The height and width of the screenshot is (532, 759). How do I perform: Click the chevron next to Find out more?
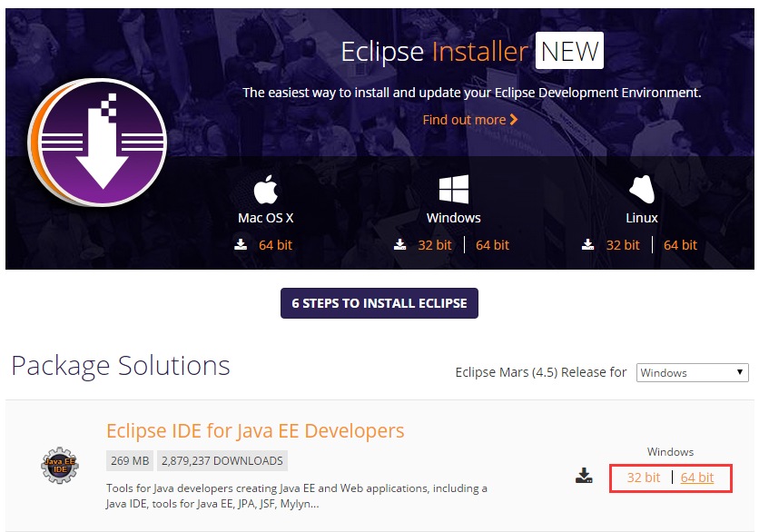(x=514, y=120)
